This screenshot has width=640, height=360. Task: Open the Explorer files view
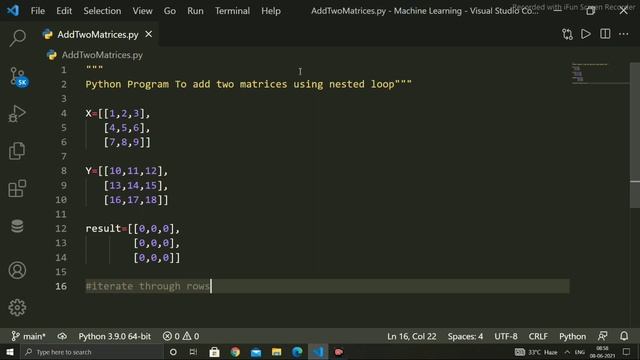17,151
